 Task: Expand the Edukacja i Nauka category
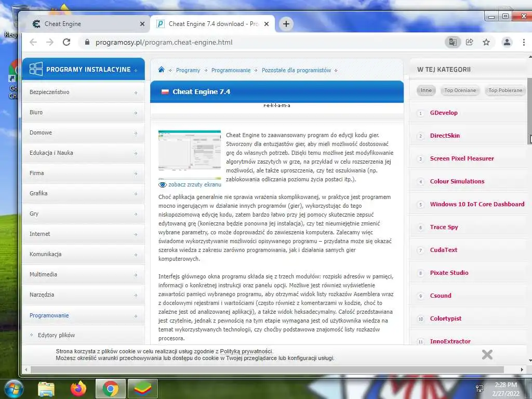coord(84,153)
